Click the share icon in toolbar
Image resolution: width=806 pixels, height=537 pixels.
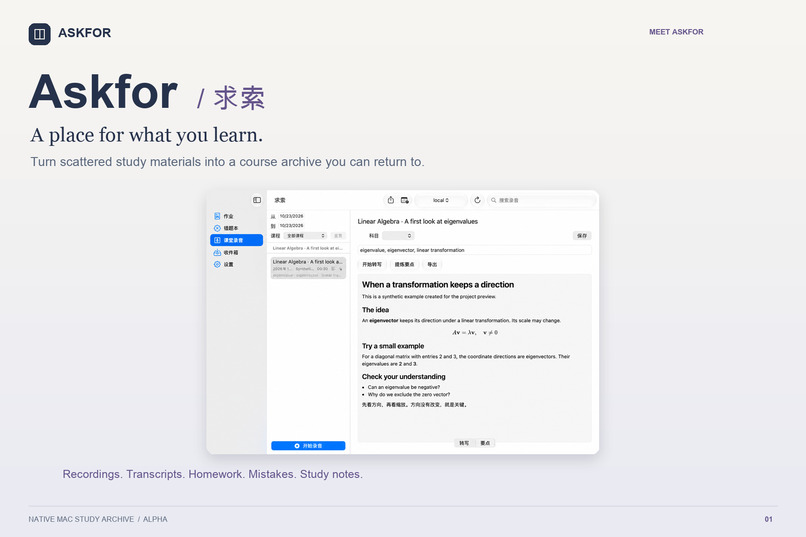pos(391,200)
